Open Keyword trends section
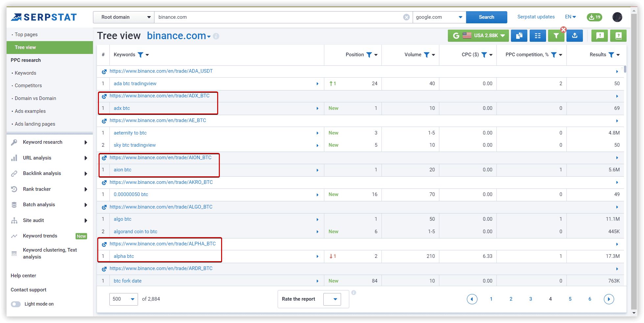Screen dimensions: 644x323 40,236
